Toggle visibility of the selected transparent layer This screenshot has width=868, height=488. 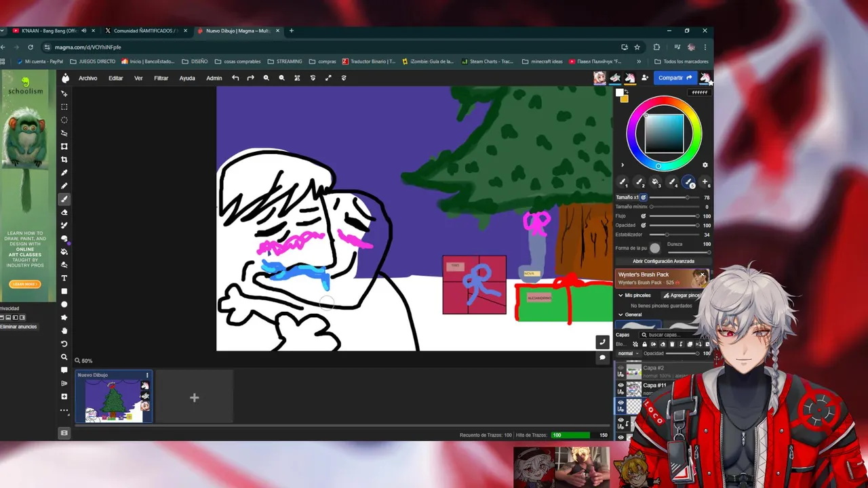coord(620,403)
